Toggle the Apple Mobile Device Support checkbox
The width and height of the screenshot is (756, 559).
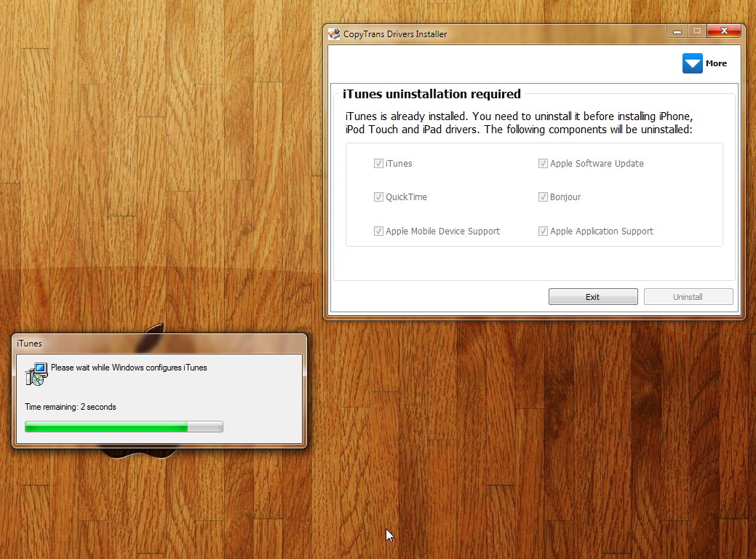coord(378,231)
